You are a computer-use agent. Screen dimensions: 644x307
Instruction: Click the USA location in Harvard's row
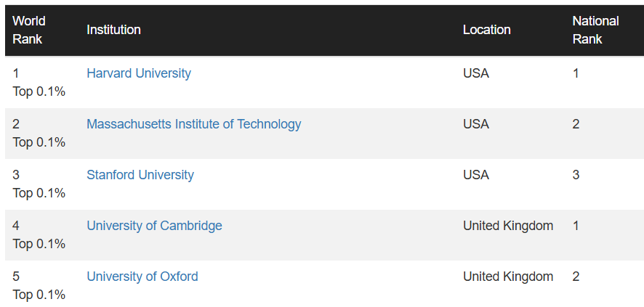476,73
